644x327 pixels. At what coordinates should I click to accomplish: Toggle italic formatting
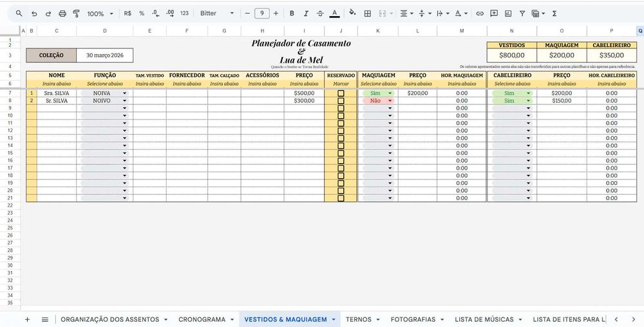[x=306, y=13]
